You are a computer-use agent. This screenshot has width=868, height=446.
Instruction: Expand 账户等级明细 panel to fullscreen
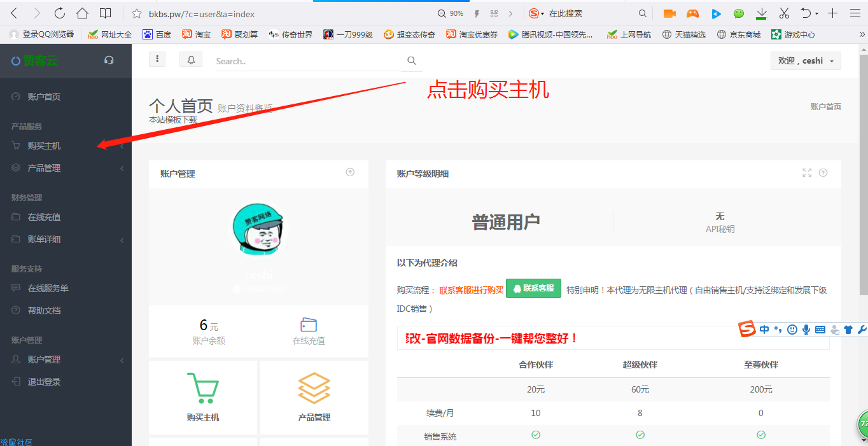pos(807,172)
